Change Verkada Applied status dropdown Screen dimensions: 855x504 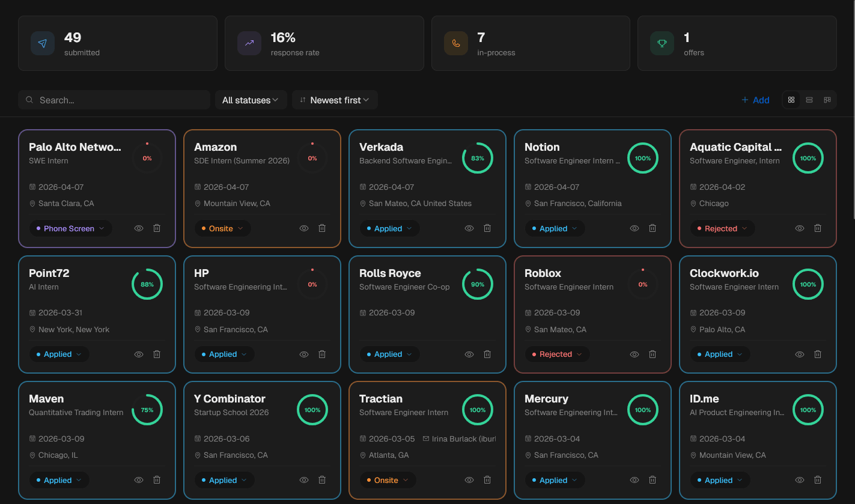tap(390, 228)
